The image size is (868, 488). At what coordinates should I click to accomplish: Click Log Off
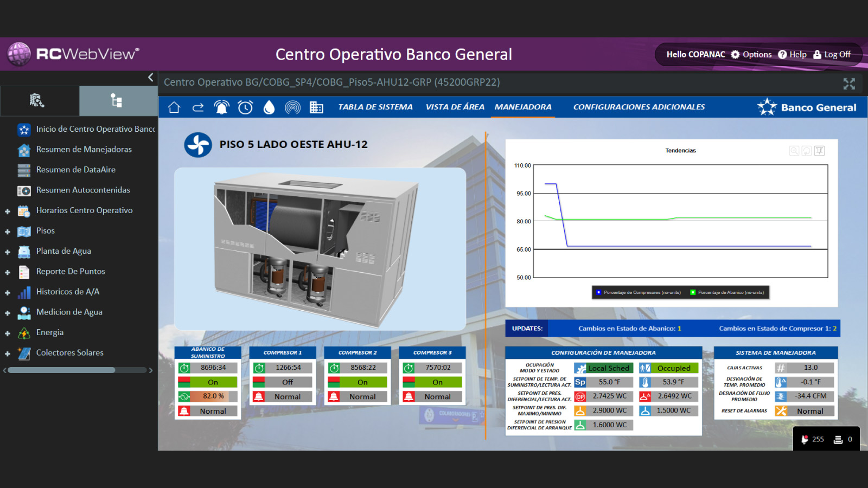point(832,54)
